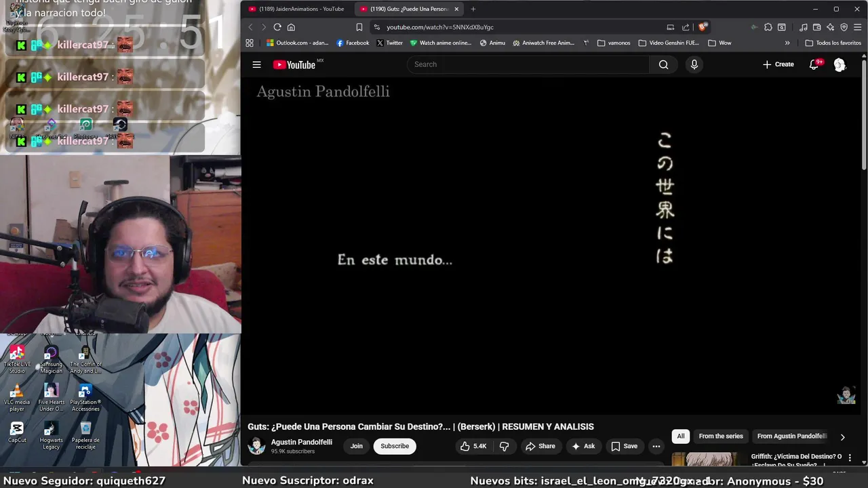Open Hogwarts Legacy desktop shortcut
Screen dimensions: 868x488
click(x=51, y=436)
